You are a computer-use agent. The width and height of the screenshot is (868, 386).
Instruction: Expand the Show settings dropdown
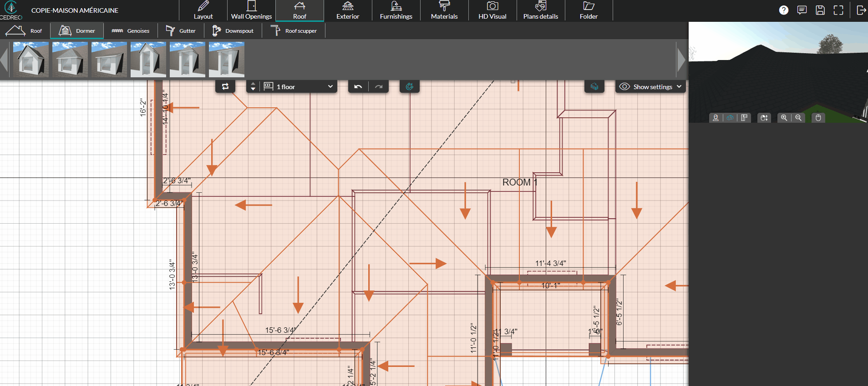click(651, 86)
